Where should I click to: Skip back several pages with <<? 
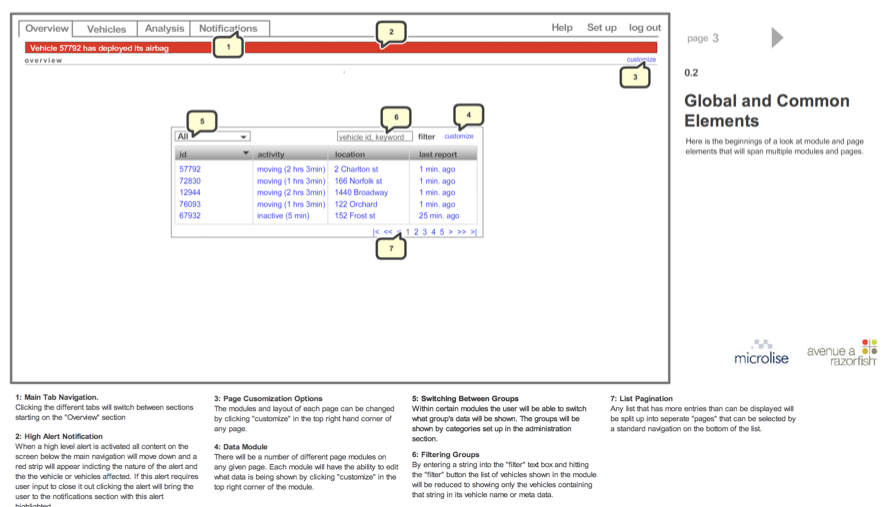click(388, 232)
